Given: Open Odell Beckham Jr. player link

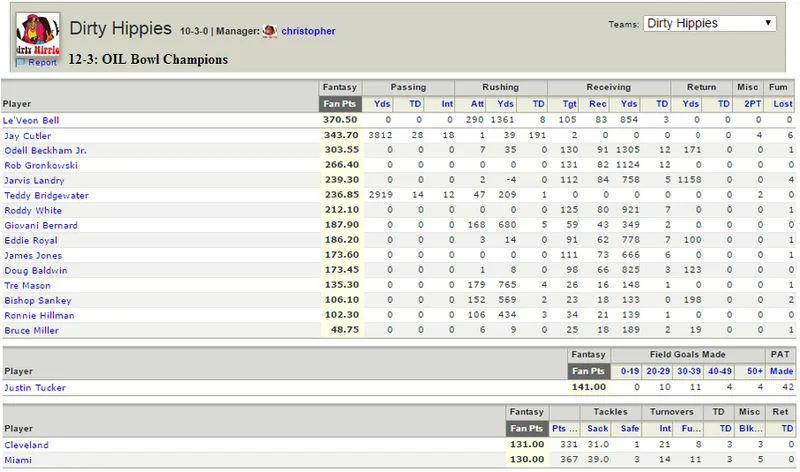Looking at the screenshot, I should point(45,151).
